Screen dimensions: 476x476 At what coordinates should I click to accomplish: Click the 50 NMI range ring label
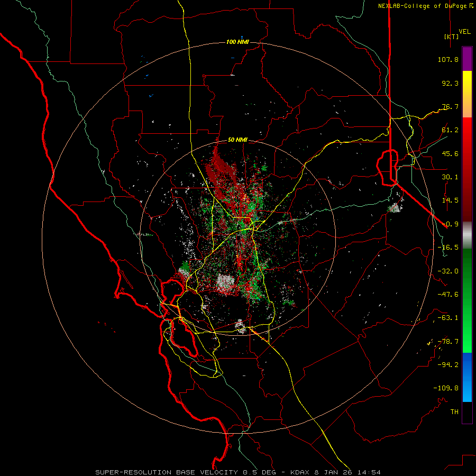[237, 140]
